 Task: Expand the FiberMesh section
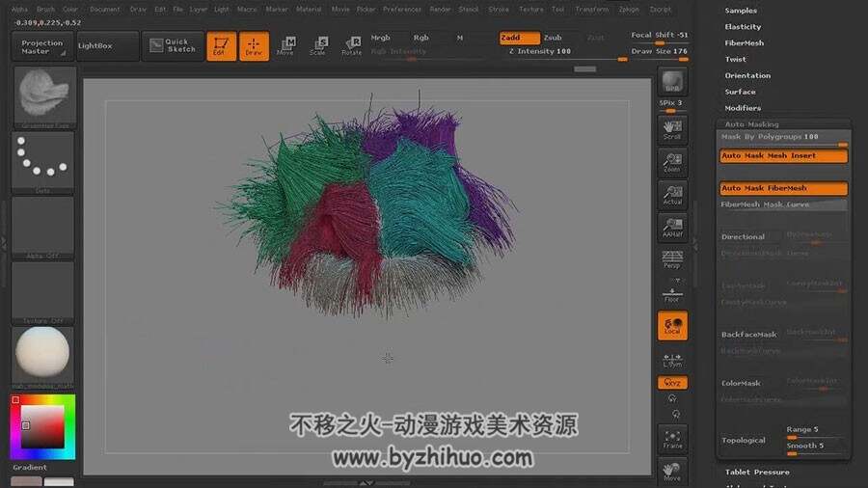pos(745,42)
